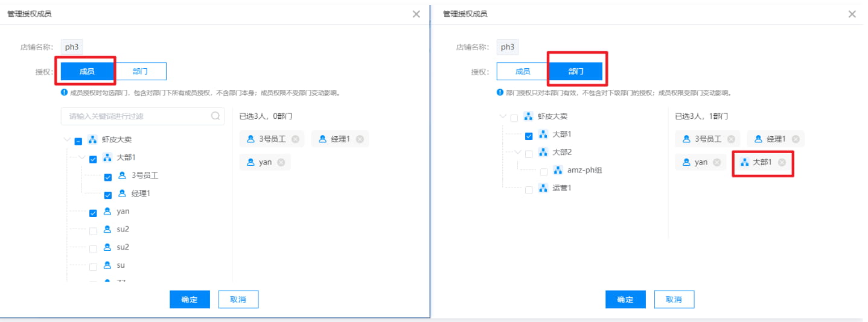Click the info icon beside 部门授权只对本部门有效 hint
Screen dimensions: 868x322
tap(500, 93)
